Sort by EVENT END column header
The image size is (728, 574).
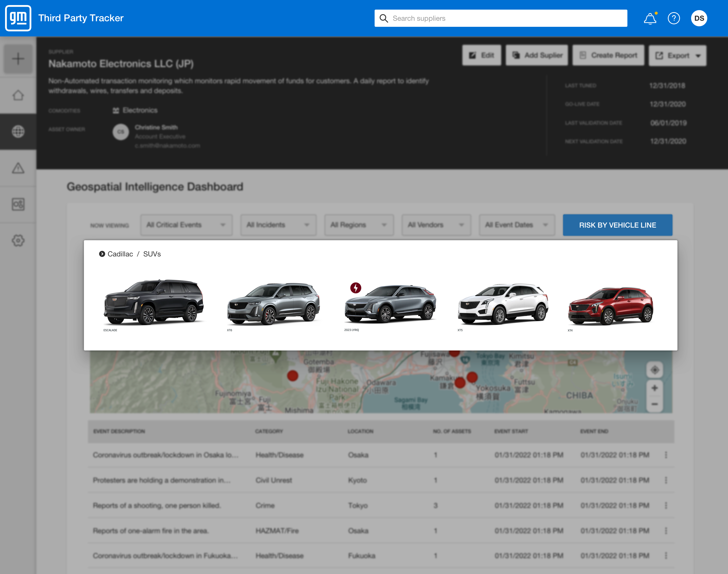tap(594, 431)
